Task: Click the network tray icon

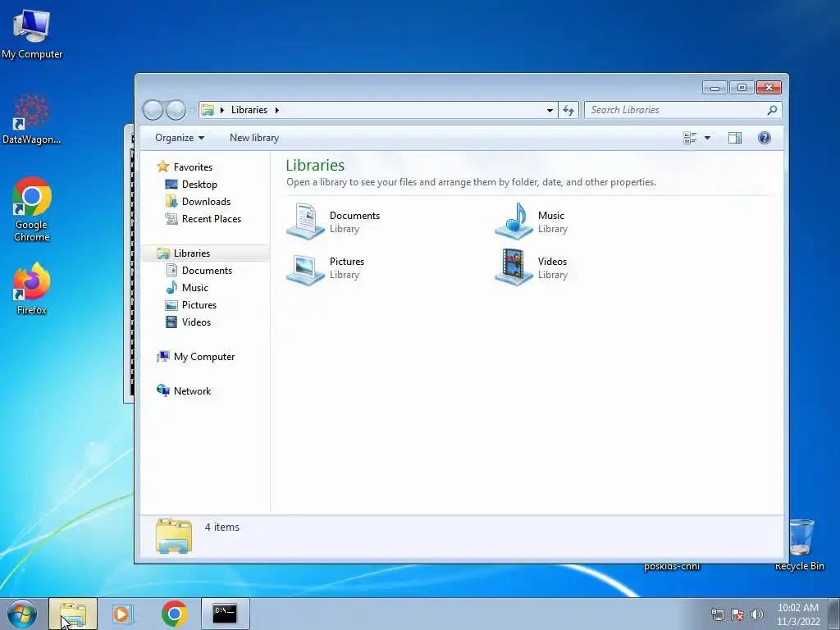Action: coord(717,614)
